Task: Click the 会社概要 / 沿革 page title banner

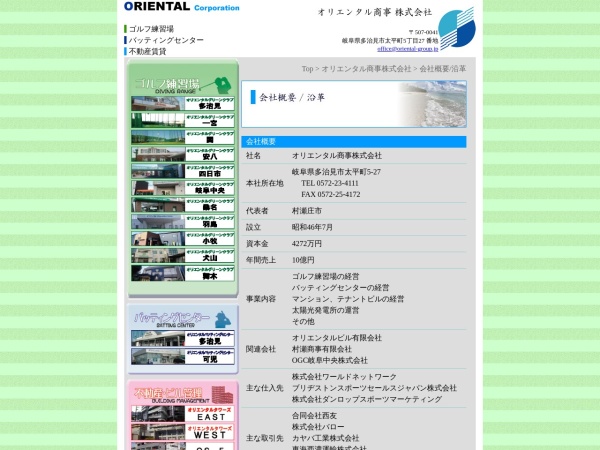Action: point(354,104)
